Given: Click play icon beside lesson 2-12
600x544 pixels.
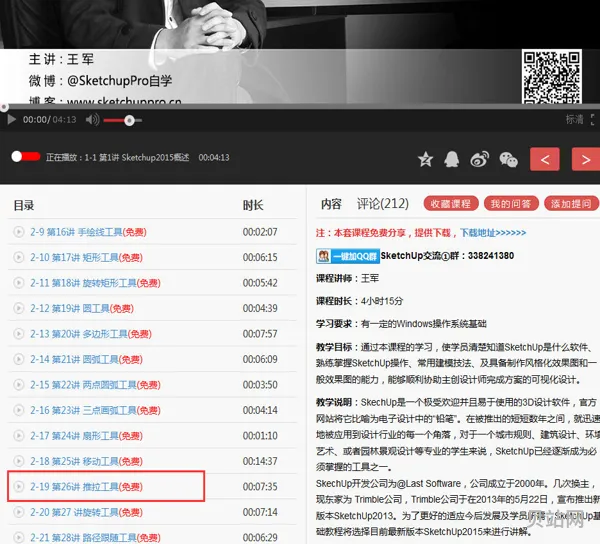Looking at the screenshot, I should 18,308.
